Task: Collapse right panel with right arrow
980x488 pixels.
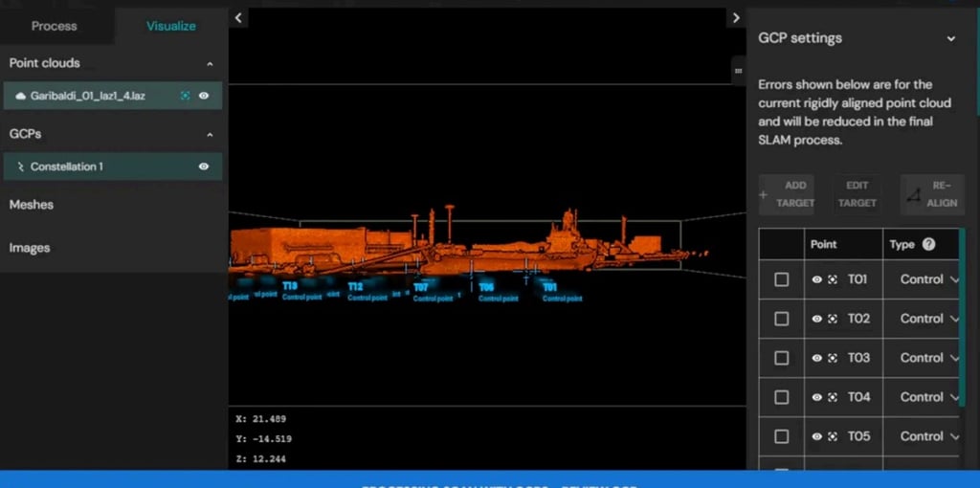Action: pyautogui.click(x=736, y=18)
